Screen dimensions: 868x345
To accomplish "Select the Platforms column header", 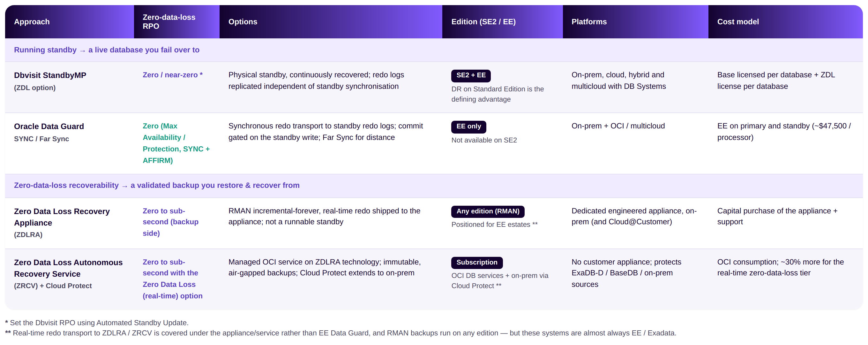I will click(635, 22).
